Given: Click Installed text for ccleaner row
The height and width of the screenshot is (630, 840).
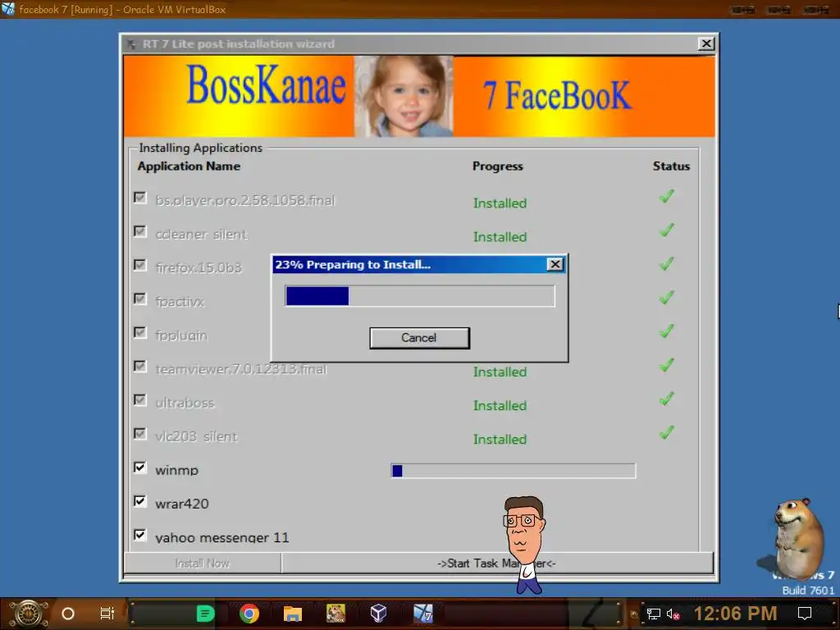Looking at the screenshot, I should pyautogui.click(x=500, y=237).
